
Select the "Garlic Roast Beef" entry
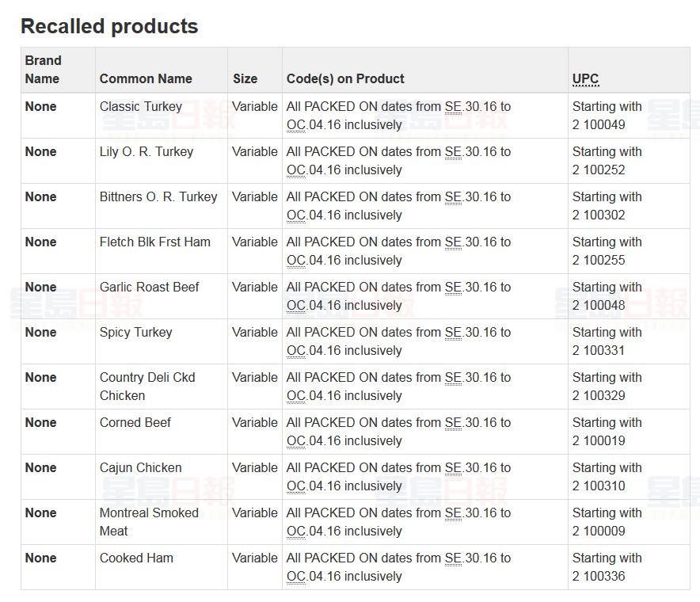coord(150,287)
